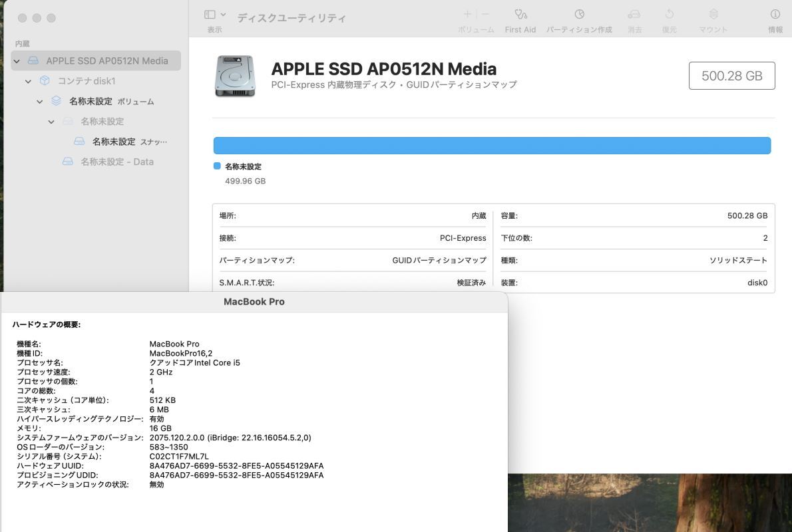Open the Info (情報) toolbar icon
Screen dimensions: 792x532
pyautogui.click(x=775, y=15)
